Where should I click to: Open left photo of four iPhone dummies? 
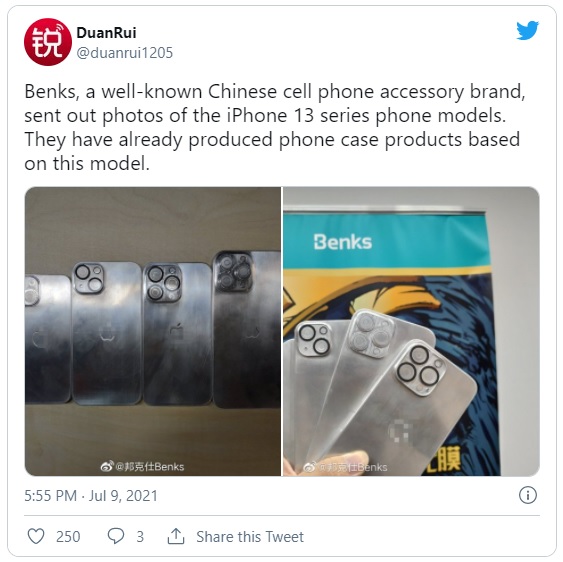tap(153, 331)
